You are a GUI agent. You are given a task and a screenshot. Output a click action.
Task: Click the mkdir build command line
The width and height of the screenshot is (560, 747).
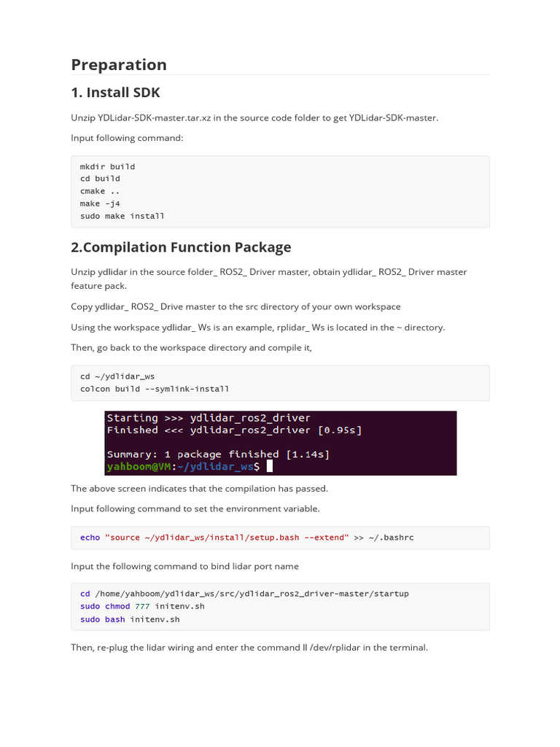(x=107, y=166)
